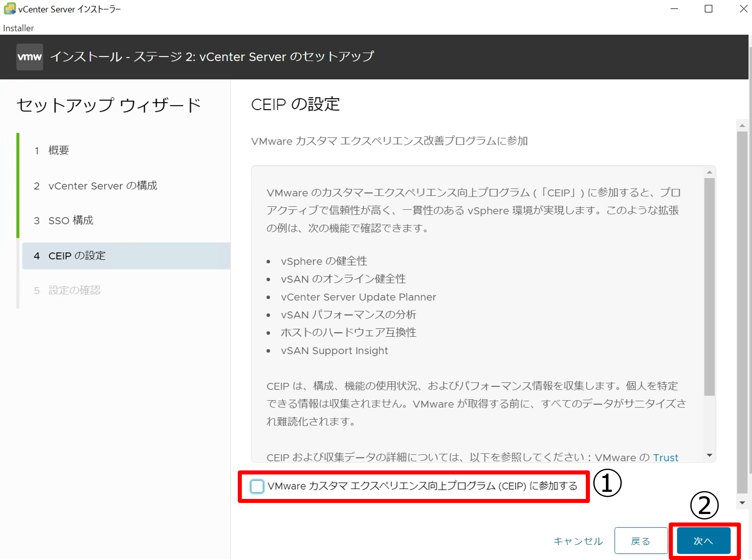Maximize the installer window

coord(709,9)
